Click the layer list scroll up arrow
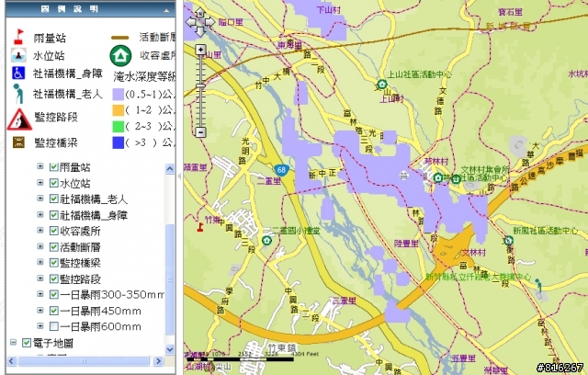The image size is (588, 375). coord(169,169)
